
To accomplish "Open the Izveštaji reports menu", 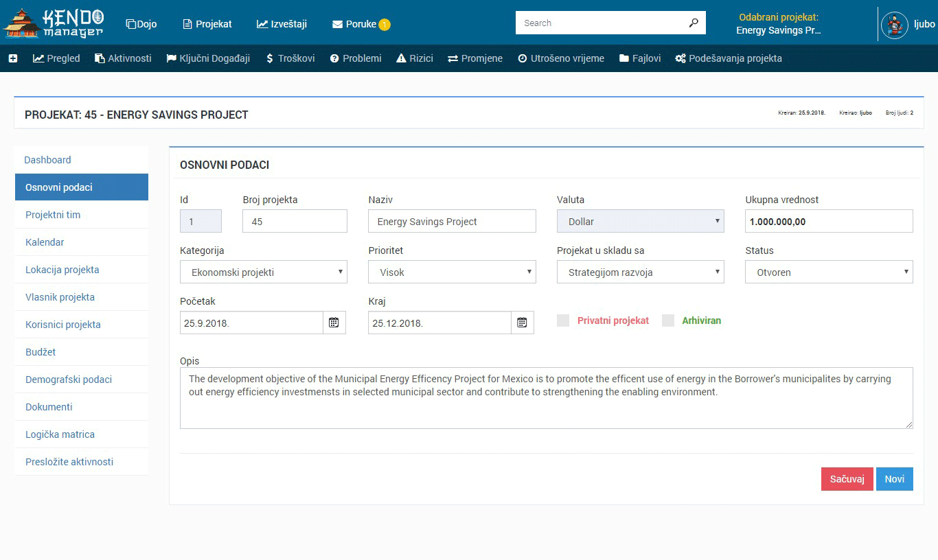I will 282,24.
